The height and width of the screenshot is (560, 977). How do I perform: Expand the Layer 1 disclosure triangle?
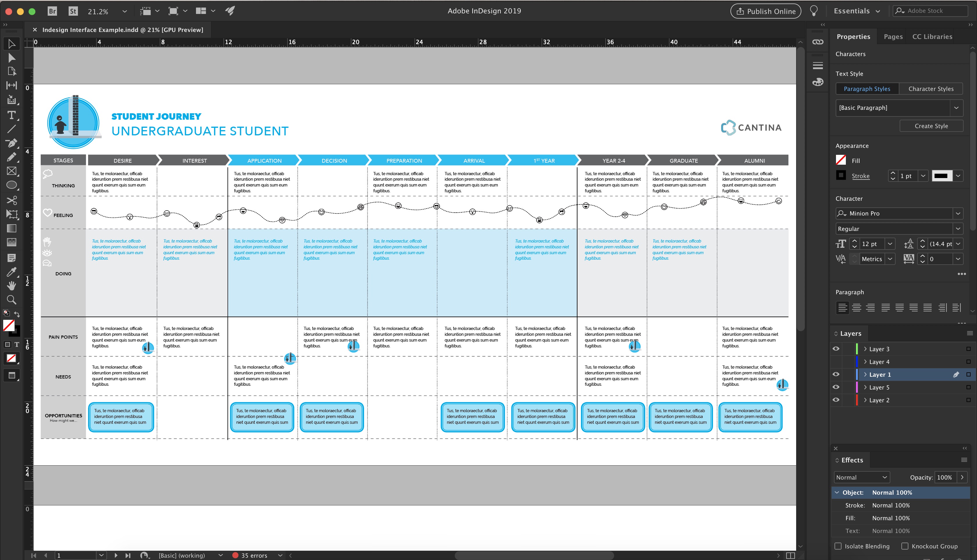(865, 374)
